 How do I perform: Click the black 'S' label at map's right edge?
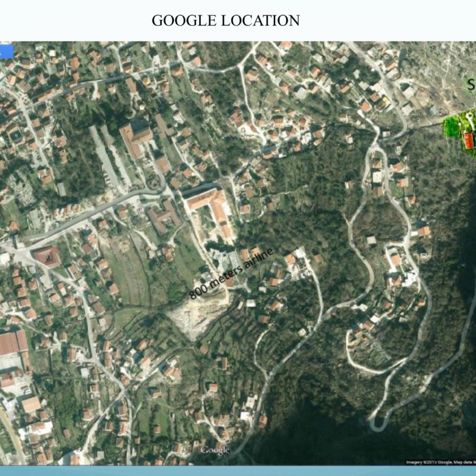click(472, 84)
